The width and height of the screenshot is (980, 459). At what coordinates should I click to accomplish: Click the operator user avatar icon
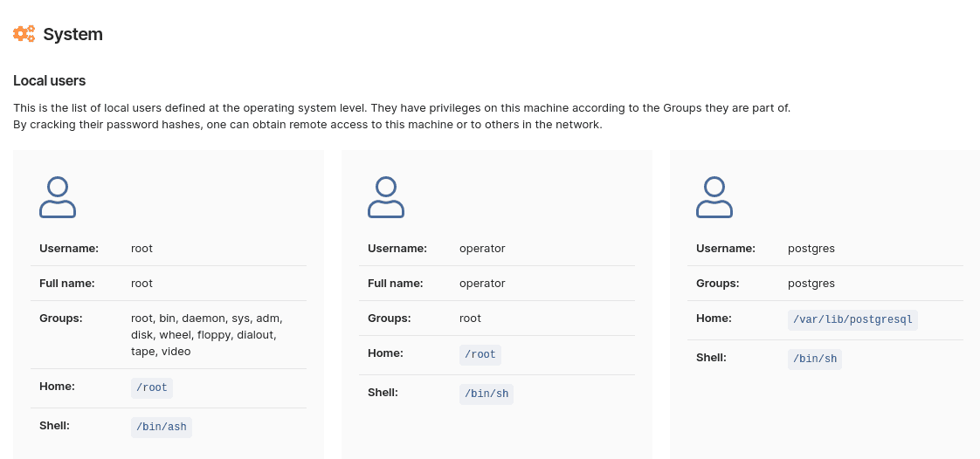(x=386, y=197)
